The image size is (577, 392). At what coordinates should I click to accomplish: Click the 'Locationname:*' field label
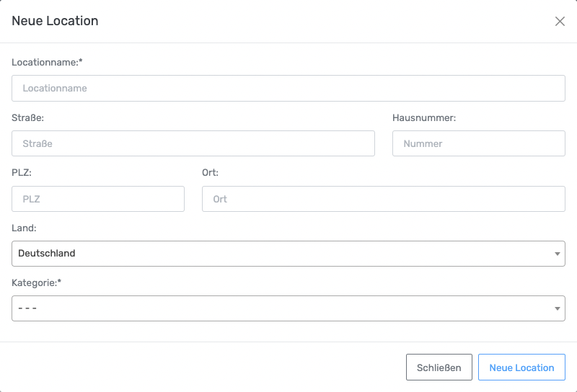tap(47, 63)
